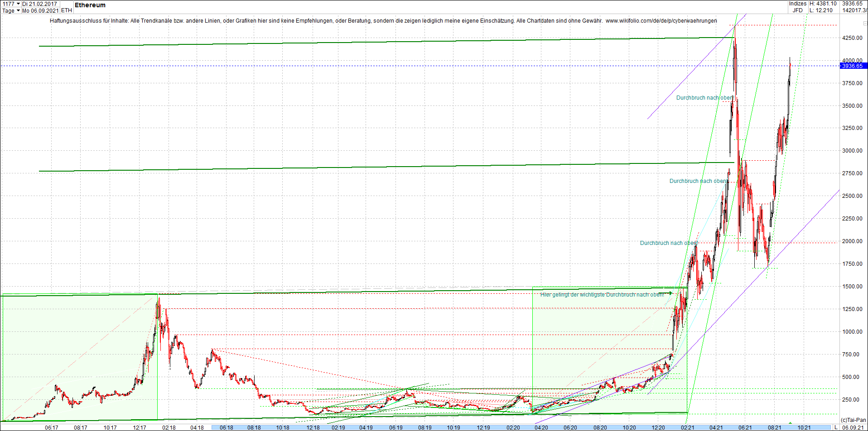Select 'Durchbruch nach oben' label near 3500 level
868x431 pixels.
tap(705, 98)
